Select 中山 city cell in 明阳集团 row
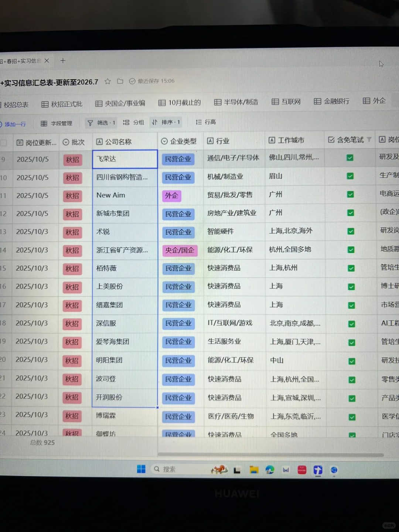Viewport: 399px width, 532px height. coord(296,361)
